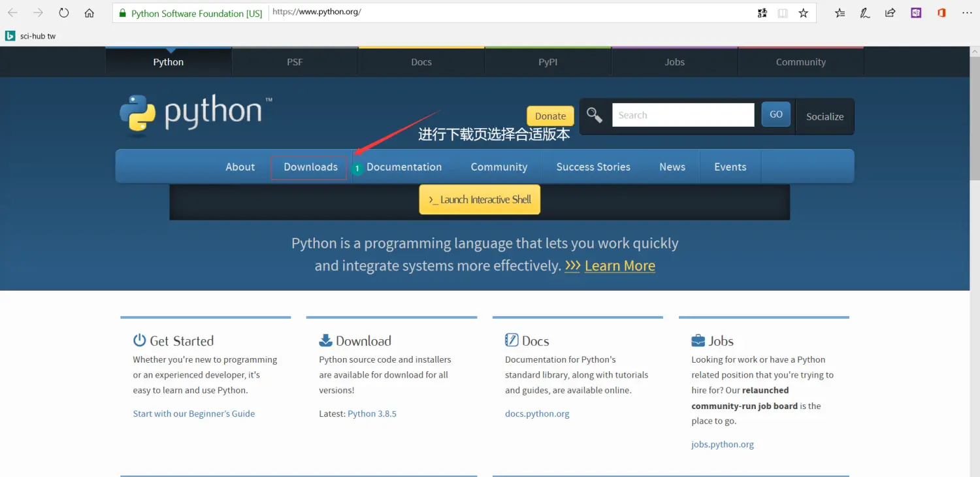Follow the Learn More link
Viewport: 980px width, 477px height.
click(619, 266)
